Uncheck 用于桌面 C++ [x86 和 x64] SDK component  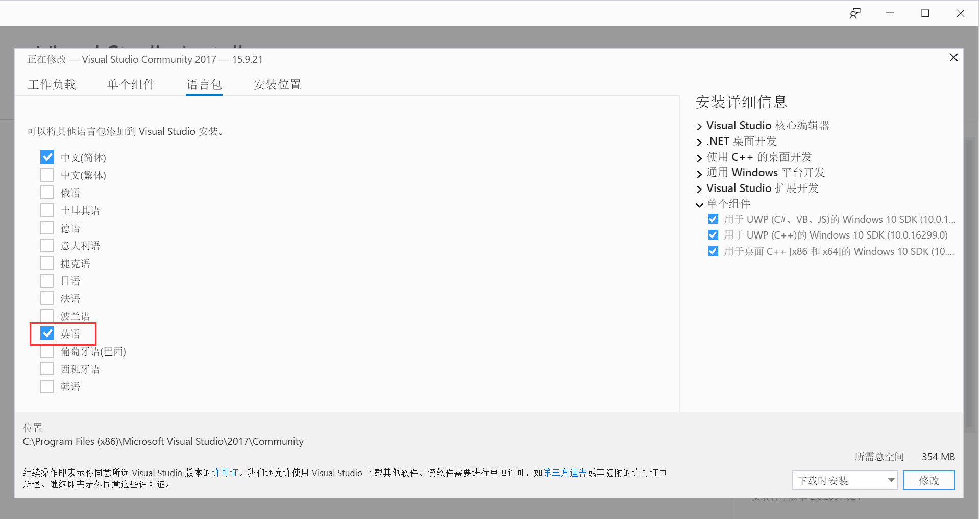[x=713, y=251]
